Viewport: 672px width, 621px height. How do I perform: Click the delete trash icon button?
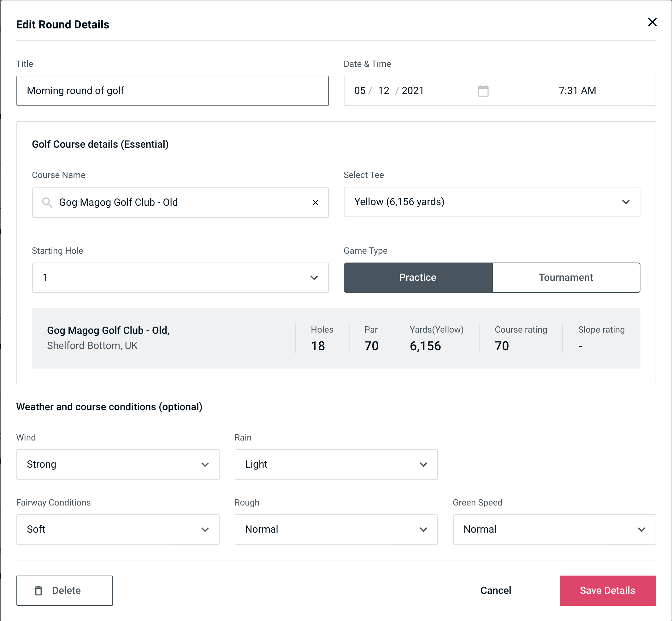(x=40, y=591)
